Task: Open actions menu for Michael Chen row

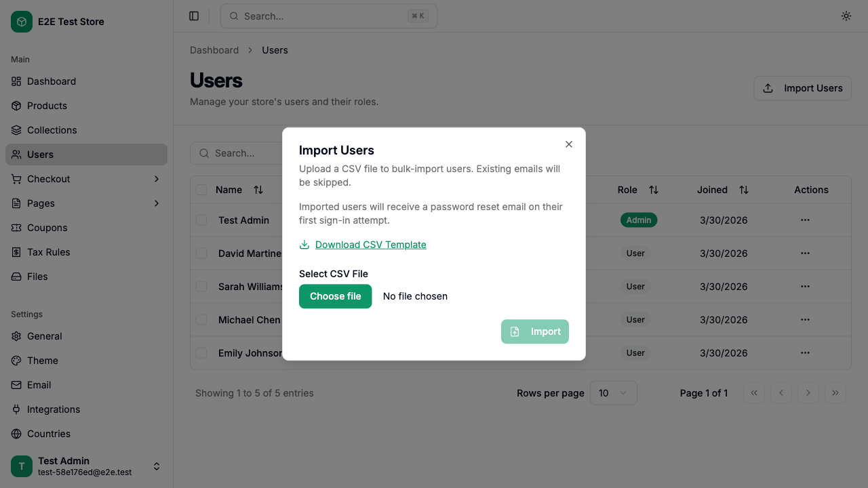Action: pyautogui.click(x=805, y=320)
